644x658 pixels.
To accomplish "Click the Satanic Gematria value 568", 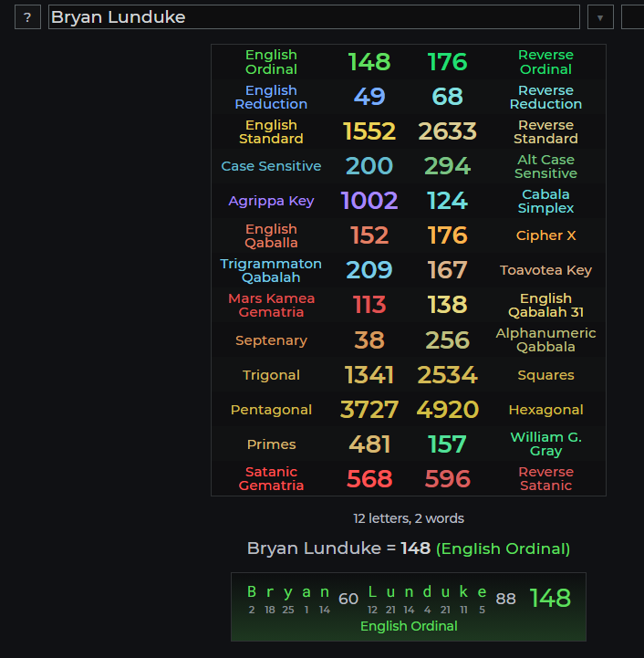I will 369,478.
